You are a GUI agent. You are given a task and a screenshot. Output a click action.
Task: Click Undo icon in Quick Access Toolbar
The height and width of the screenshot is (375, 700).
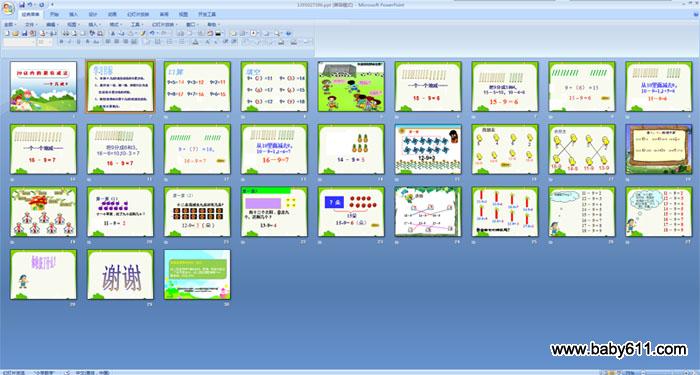(x=29, y=4)
